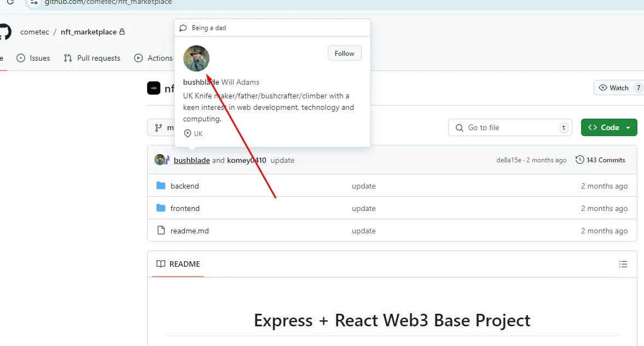Screen dimensions: 644x346
Task: Open the update commit message for backend
Action: click(363, 186)
